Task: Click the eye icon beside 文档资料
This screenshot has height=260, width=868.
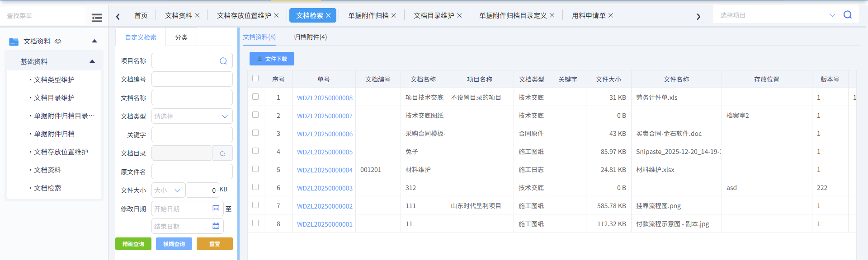Action: pyautogui.click(x=58, y=41)
